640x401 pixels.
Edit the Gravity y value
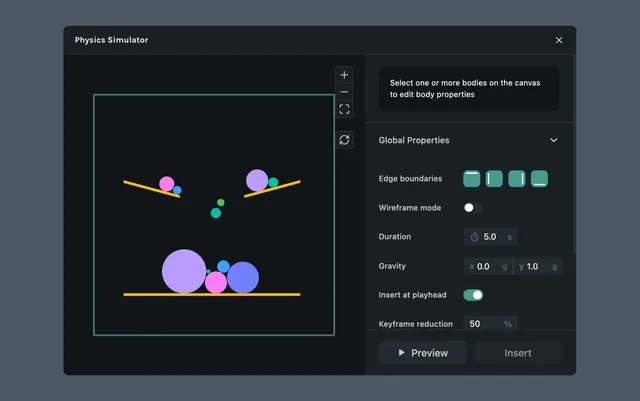pyautogui.click(x=538, y=266)
